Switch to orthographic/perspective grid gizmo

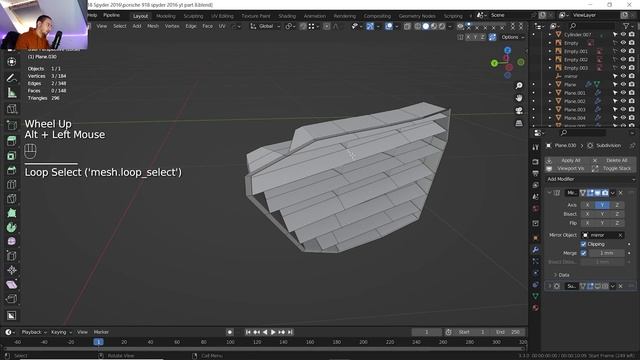[519, 123]
